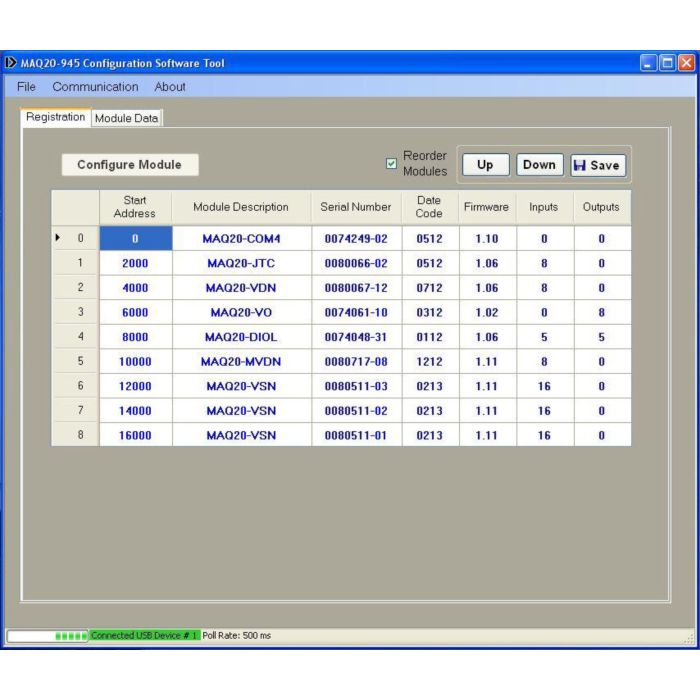The width and height of the screenshot is (700, 700).
Task: Select the MAQ20-MVDN module cell
Action: tap(242, 361)
